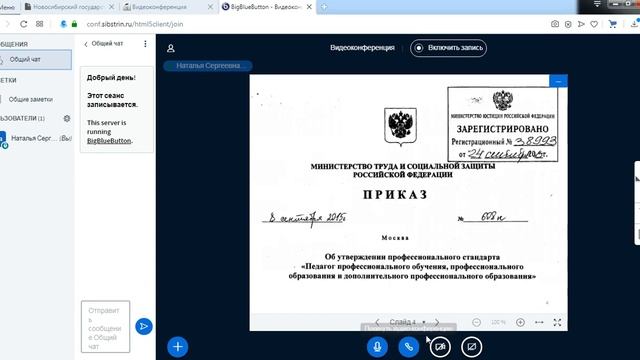Open Общие заметки shared notes
This screenshot has width=640, height=360.
31,99
